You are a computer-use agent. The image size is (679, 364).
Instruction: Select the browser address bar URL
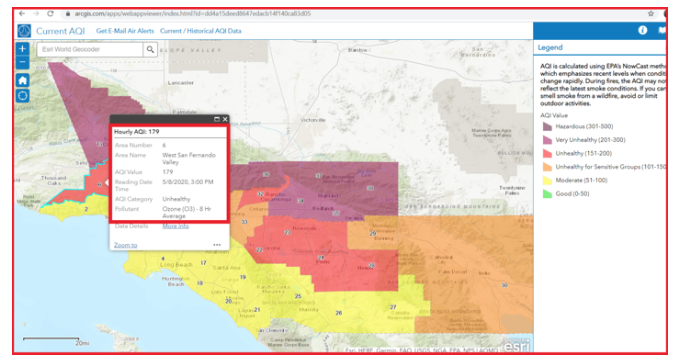tap(192, 13)
